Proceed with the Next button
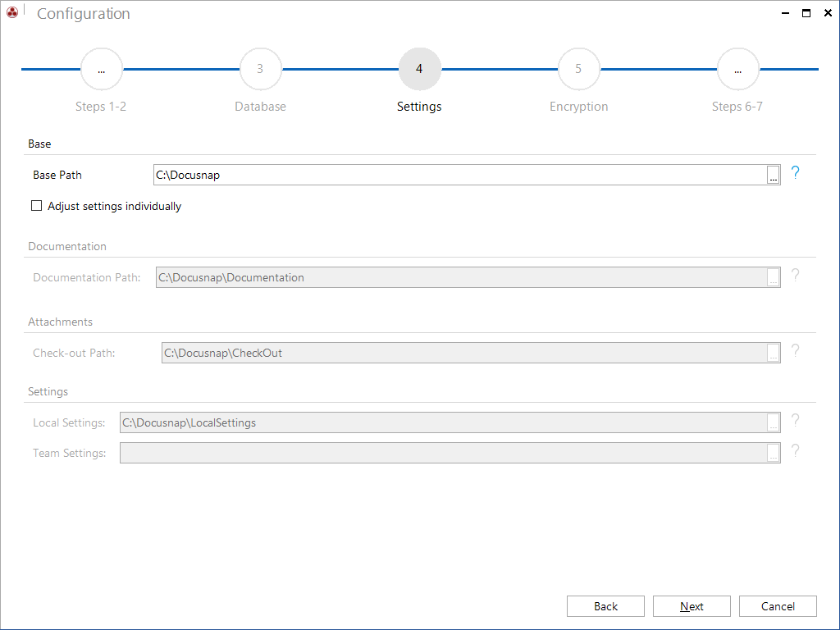 point(692,606)
